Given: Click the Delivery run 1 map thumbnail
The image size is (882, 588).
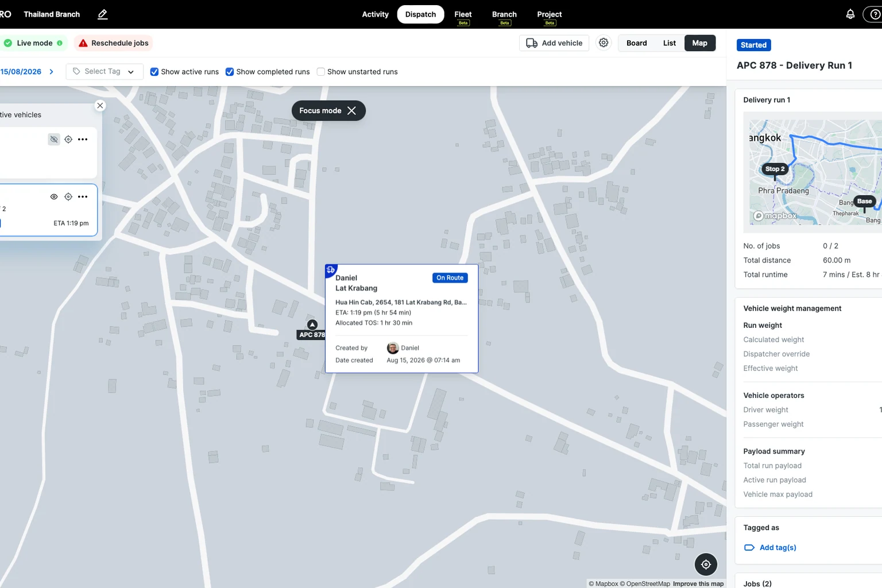Looking at the screenshot, I should tap(815, 172).
